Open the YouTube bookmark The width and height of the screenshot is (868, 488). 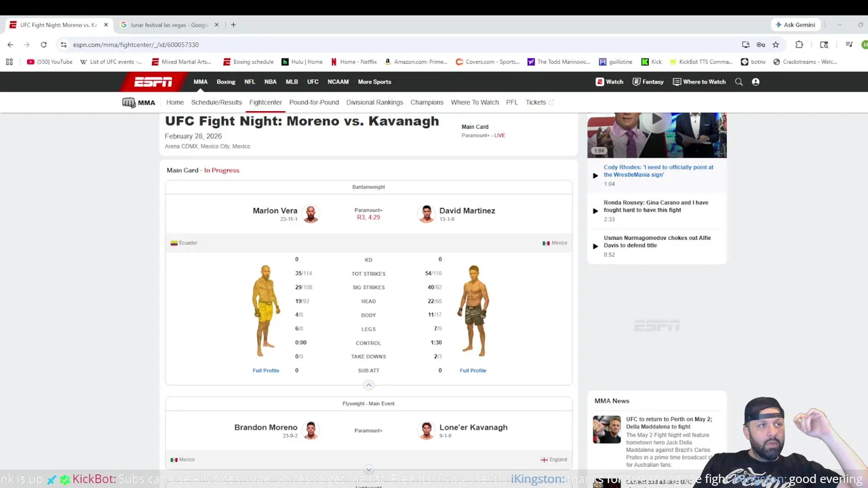[x=50, y=62]
